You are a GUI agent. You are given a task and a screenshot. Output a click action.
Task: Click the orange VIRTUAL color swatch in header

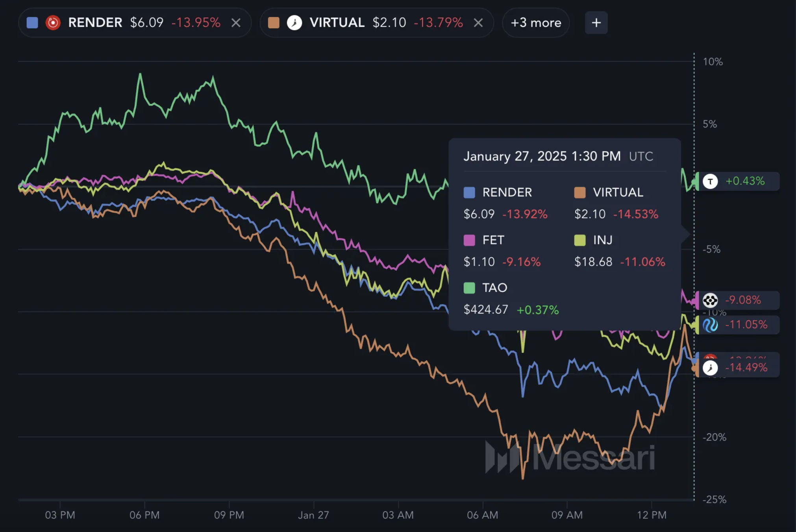[274, 22]
